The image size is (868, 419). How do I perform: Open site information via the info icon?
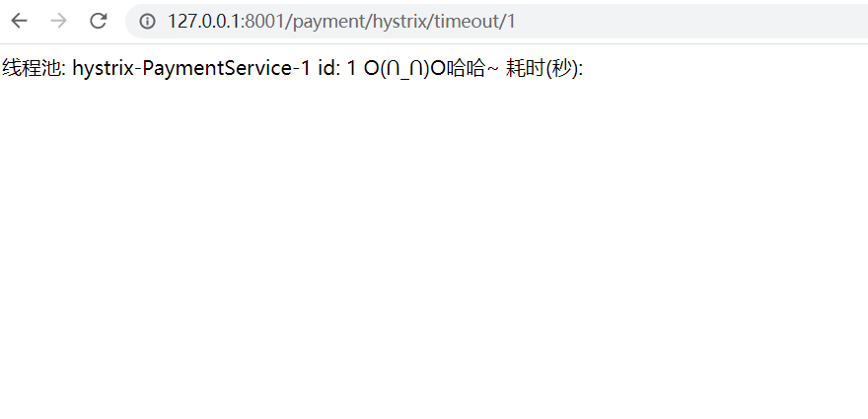(x=147, y=21)
